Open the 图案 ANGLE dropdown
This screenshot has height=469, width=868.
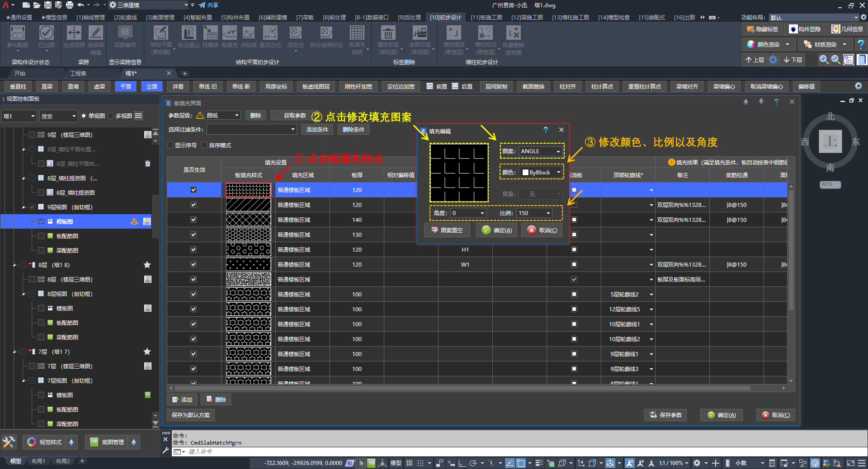(540, 151)
